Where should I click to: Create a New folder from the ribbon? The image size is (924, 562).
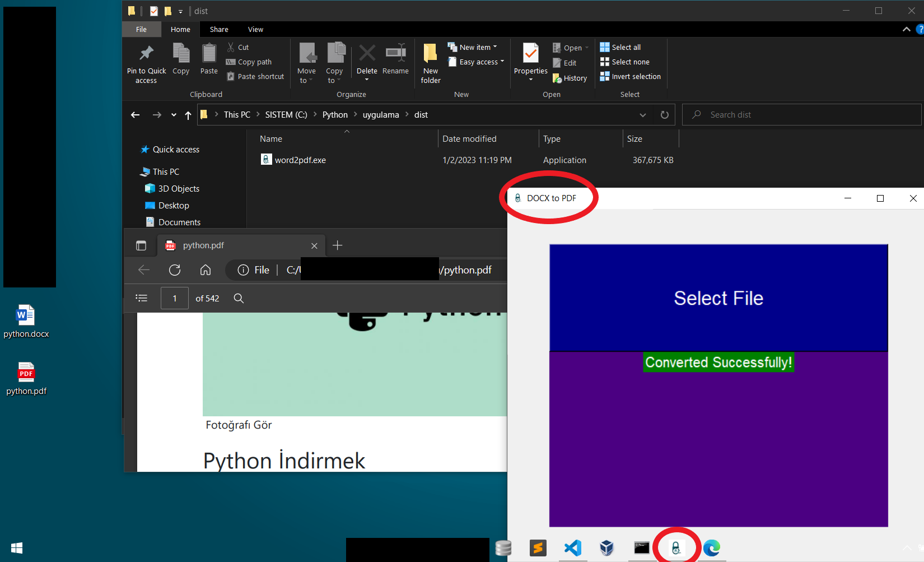pos(430,54)
